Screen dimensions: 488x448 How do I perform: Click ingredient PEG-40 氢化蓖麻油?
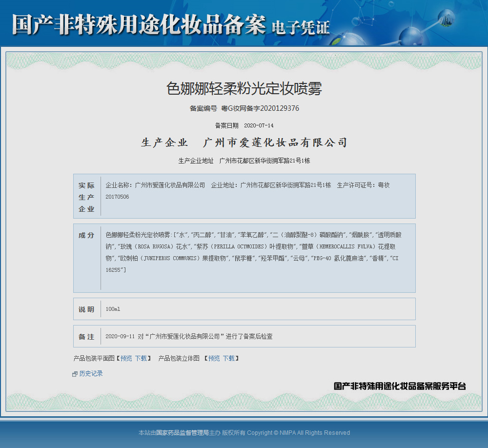pos(338,258)
